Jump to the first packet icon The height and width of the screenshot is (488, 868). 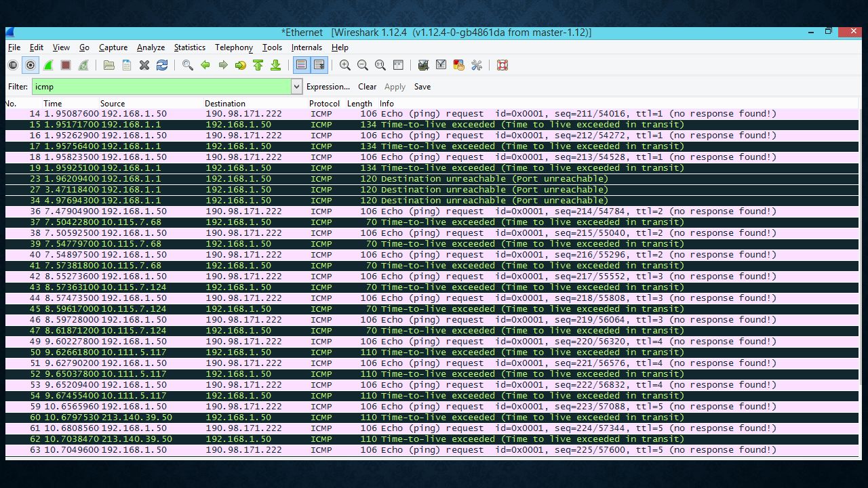click(x=258, y=65)
